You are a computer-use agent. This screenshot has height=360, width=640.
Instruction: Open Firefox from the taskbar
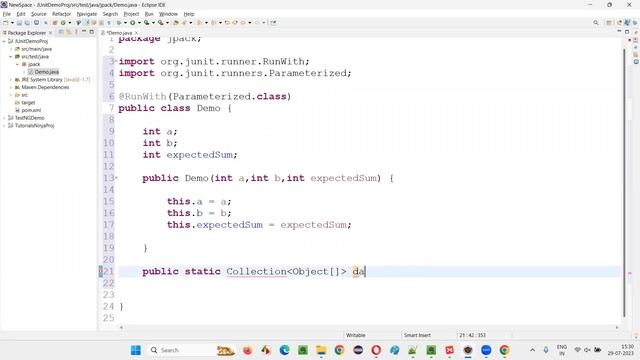click(247, 350)
